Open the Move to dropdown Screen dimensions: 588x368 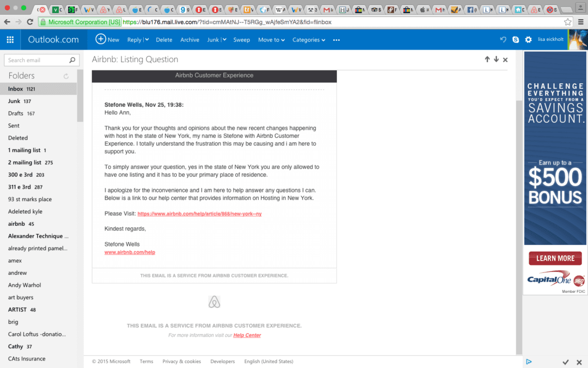[271, 40]
